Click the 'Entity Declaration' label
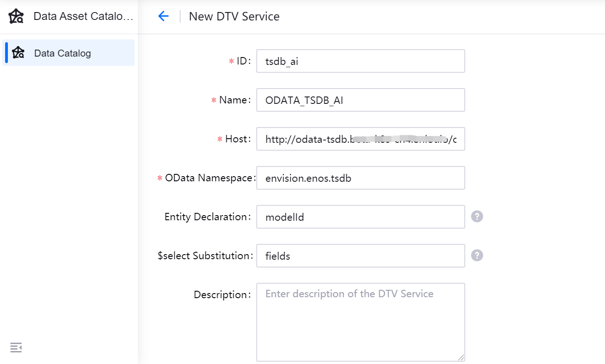Image resolution: width=605 pixels, height=364 pixels. click(208, 217)
